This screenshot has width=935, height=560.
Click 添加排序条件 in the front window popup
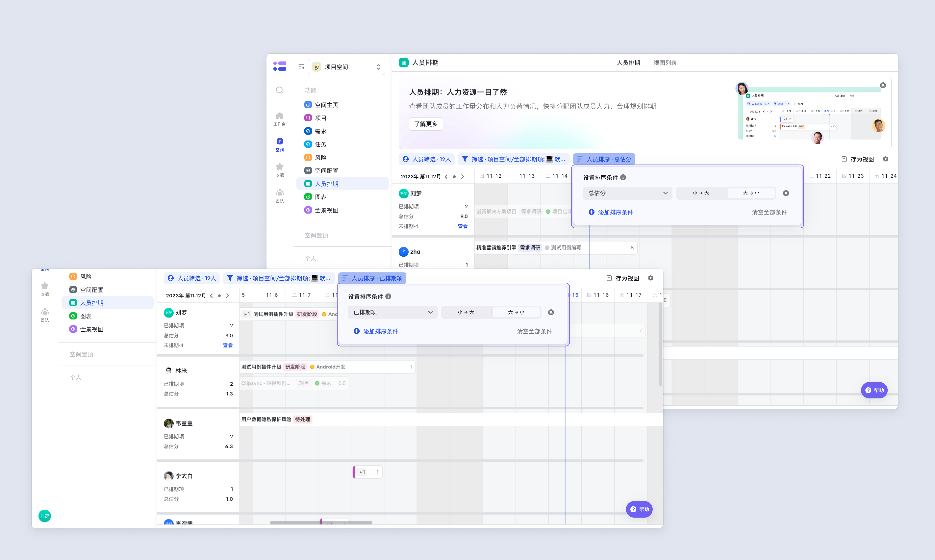point(376,331)
